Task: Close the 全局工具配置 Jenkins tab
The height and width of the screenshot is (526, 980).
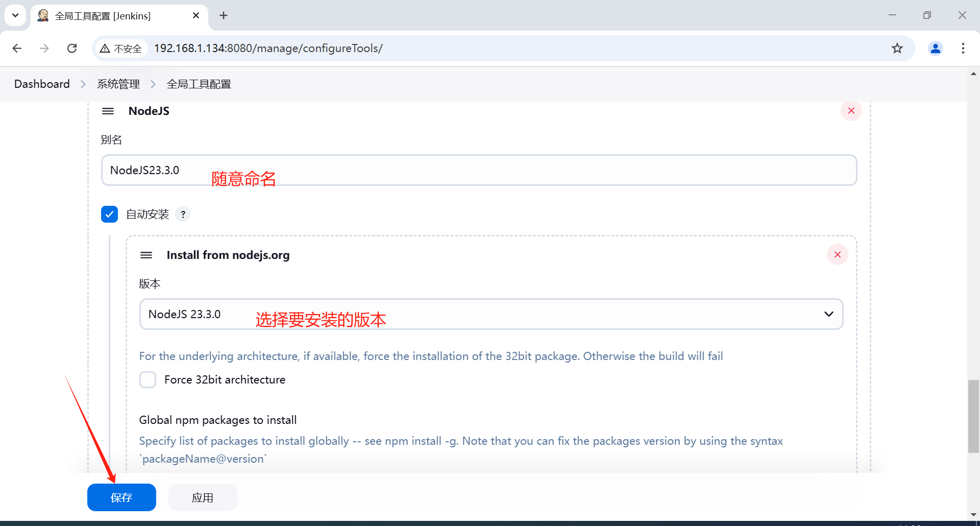Action: pos(196,16)
